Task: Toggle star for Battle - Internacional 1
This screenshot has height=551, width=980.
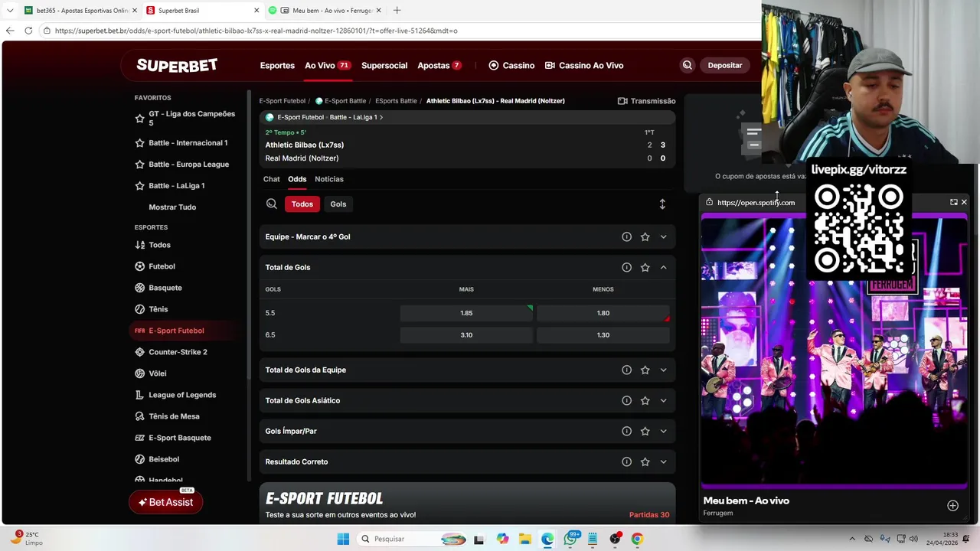Action: (x=139, y=143)
